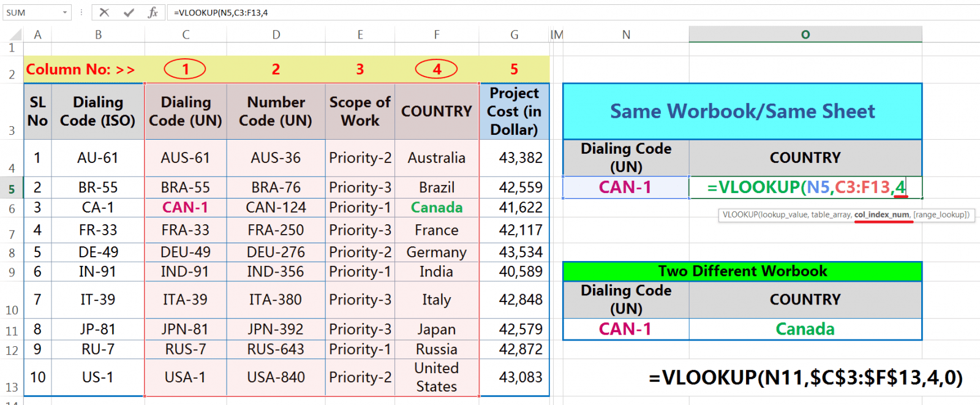Image resolution: width=980 pixels, height=405 pixels.
Task: Click the 'Dialing Code (ISO)' header cell
Action: tap(98, 112)
